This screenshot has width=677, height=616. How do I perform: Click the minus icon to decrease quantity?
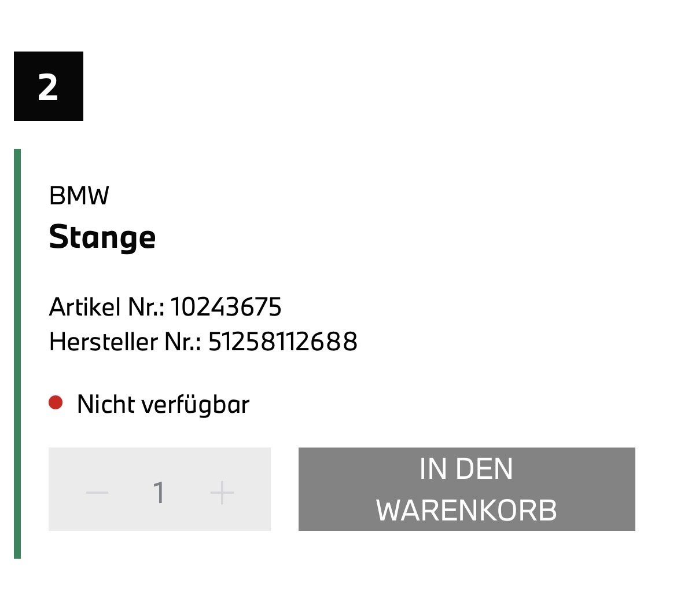97,493
